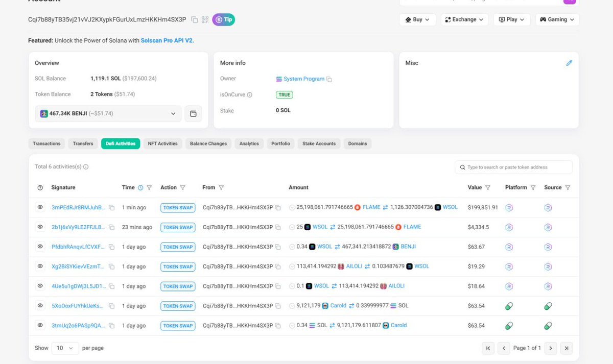The width and height of the screenshot is (613, 364).
Task: Expand the 467.34K BENJI token dropdown
Action: [108, 113]
